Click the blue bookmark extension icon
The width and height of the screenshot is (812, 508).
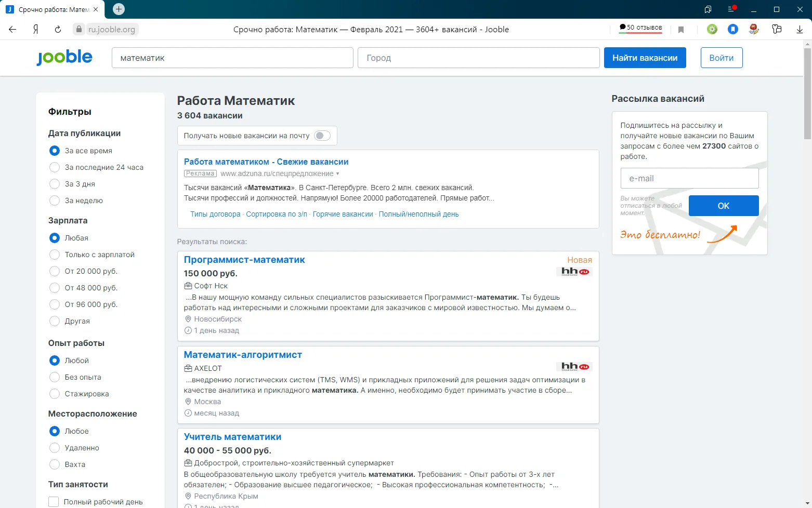[733, 29]
